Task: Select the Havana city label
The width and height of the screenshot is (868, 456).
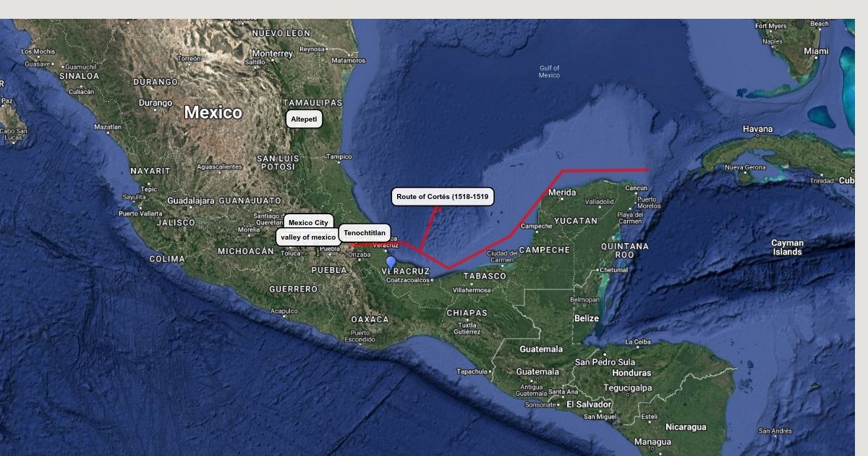Action: click(x=757, y=129)
